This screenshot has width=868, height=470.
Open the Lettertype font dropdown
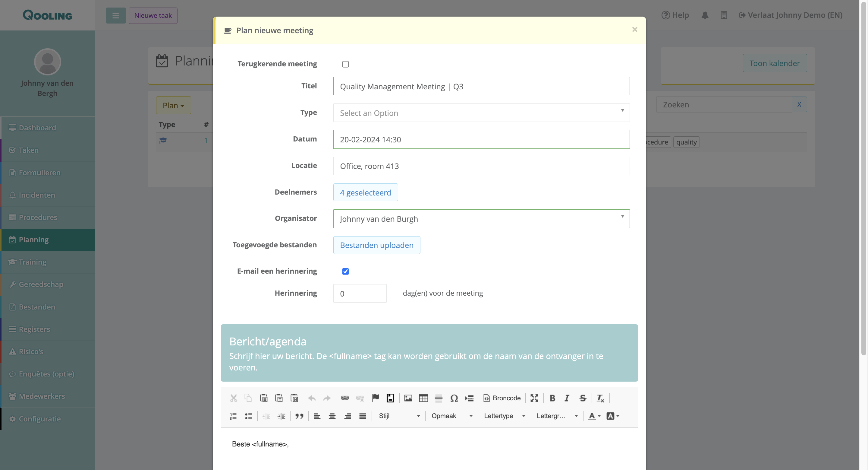coord(504,416)
